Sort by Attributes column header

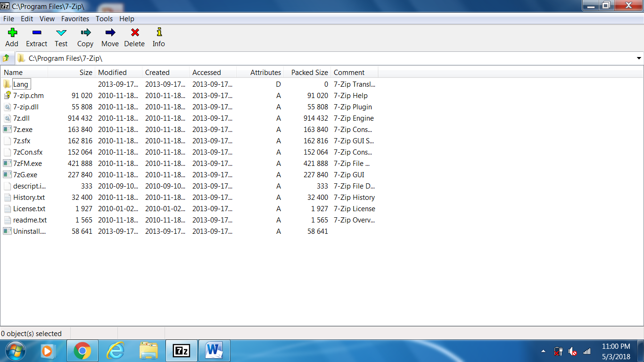(260, 73)
